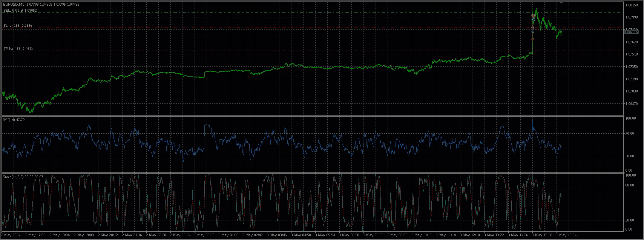The image size is (644, 240).
Task: Click the chart shift triangle marker at top
Action: (x=561, y=3)
